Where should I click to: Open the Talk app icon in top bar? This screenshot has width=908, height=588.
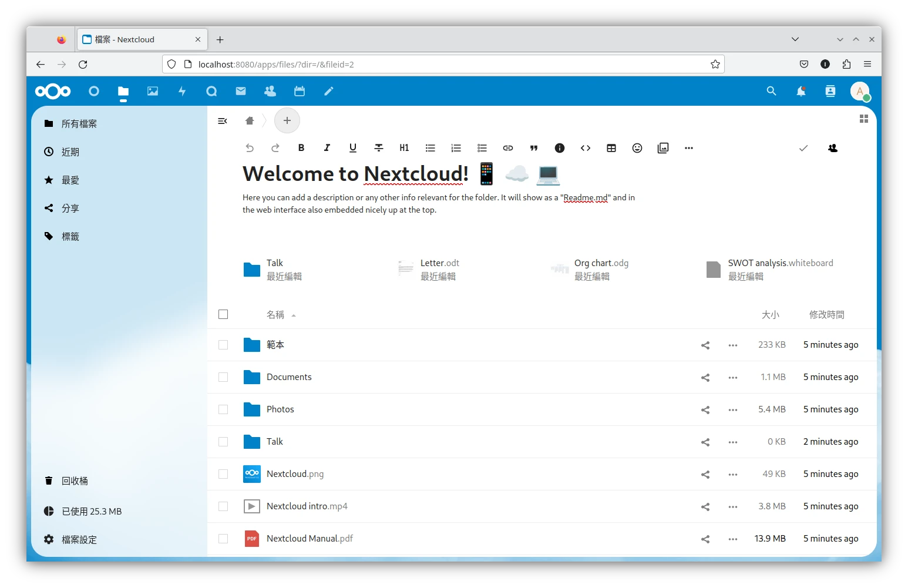[x=211, y=91]
